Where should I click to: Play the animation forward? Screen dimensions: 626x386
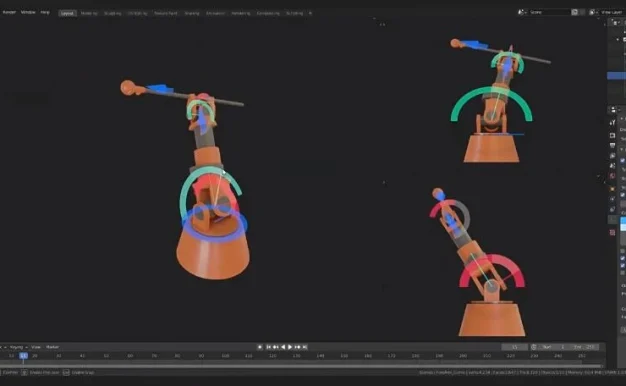(x=290, y=347)
